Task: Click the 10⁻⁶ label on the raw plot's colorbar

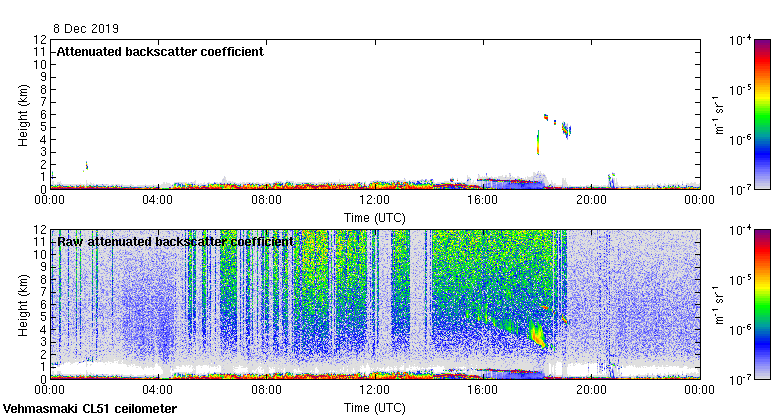Action: 740,330
